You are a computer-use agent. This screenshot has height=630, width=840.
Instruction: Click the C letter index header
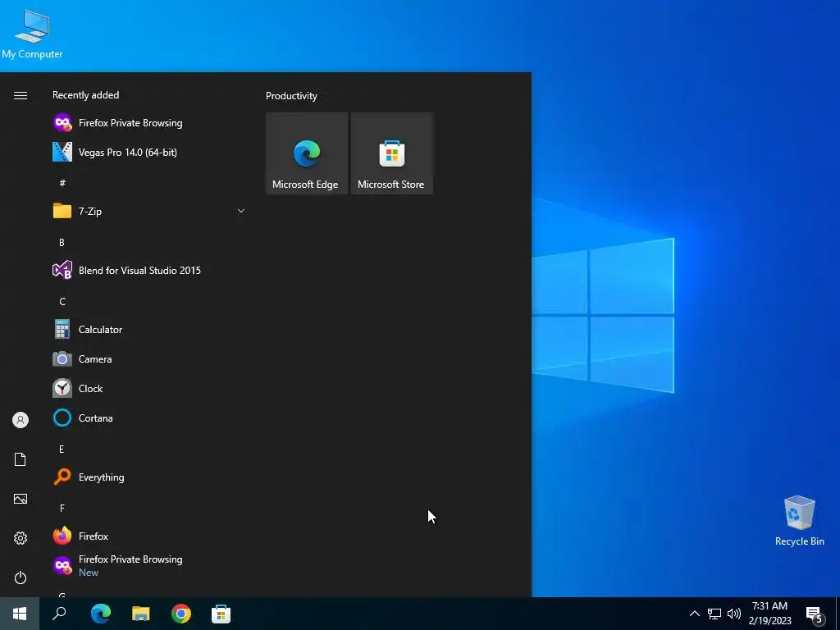click(62, 302)
